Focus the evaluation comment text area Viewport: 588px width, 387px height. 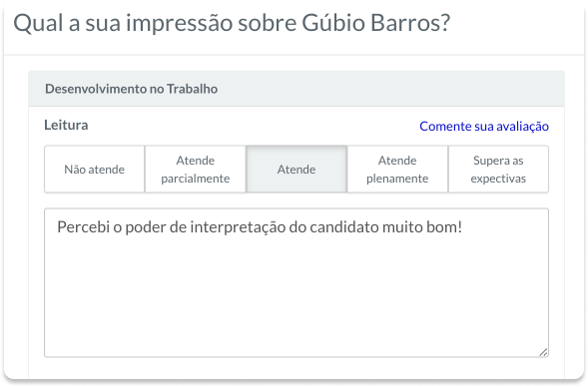[296, 283]
